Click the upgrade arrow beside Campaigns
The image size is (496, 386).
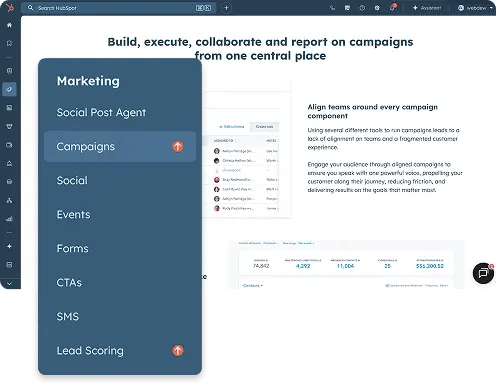pyautogui.click(x=178, y=146)
